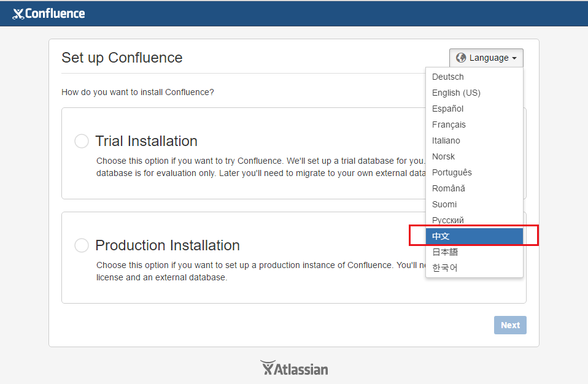Choose Italiano from the language list
The image size is (588, 384).
474,140
